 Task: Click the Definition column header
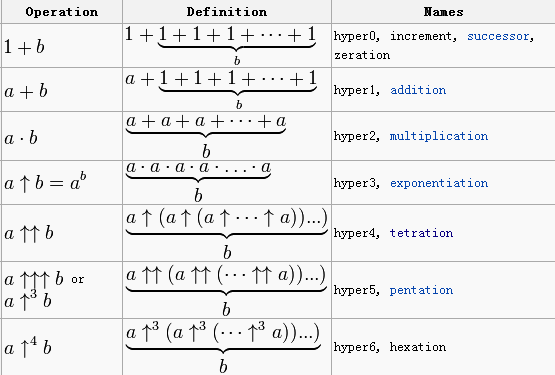pos(227,12)
